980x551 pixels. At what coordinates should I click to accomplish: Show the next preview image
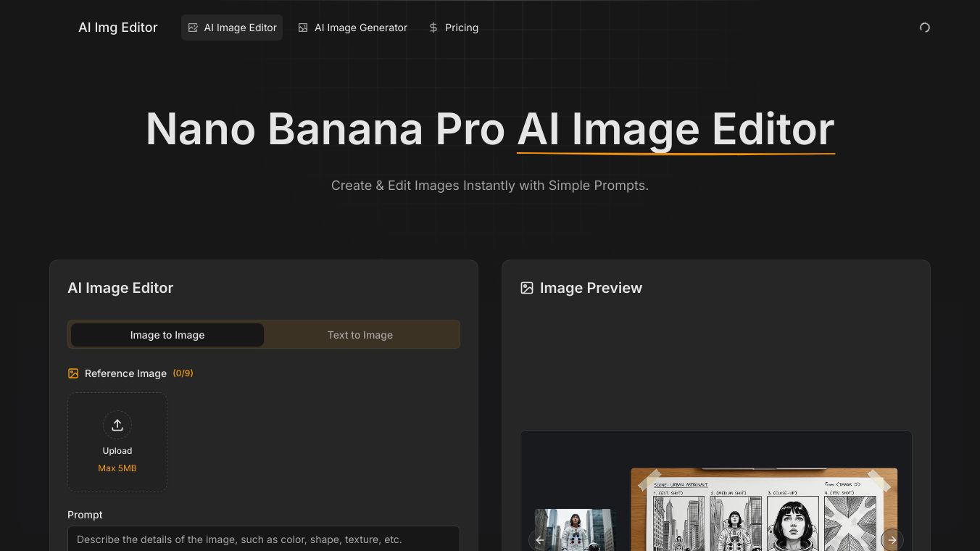coord(892,540)
